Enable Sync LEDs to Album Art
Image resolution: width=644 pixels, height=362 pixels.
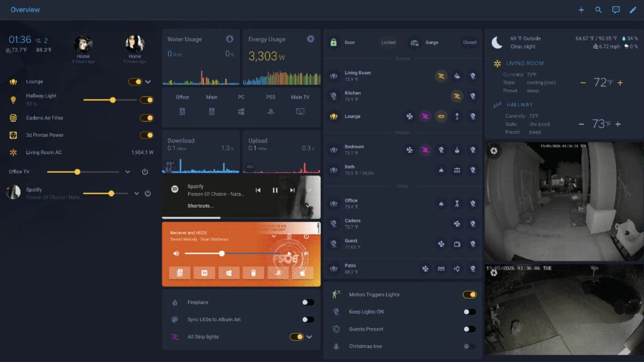pyautogui.click(x=308, y=319)
